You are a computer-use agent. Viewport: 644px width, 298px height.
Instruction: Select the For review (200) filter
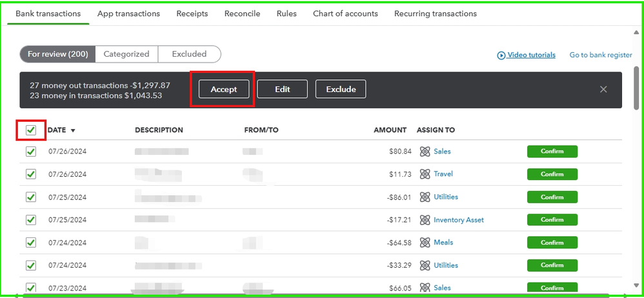[57, 54]
